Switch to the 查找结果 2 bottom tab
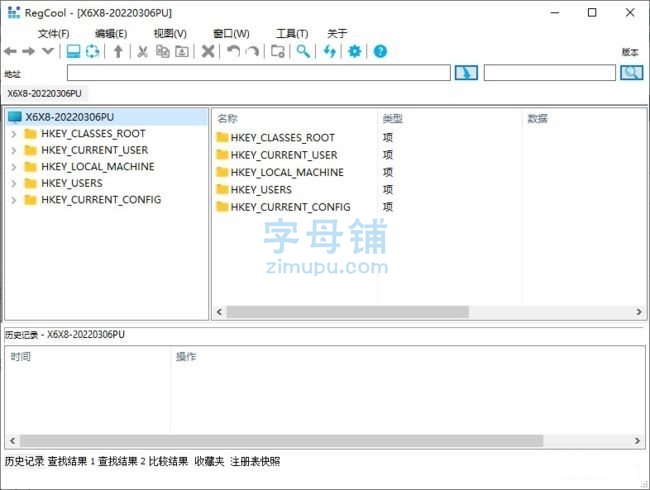This screenshot has height=490, width=650. (122, 461)
